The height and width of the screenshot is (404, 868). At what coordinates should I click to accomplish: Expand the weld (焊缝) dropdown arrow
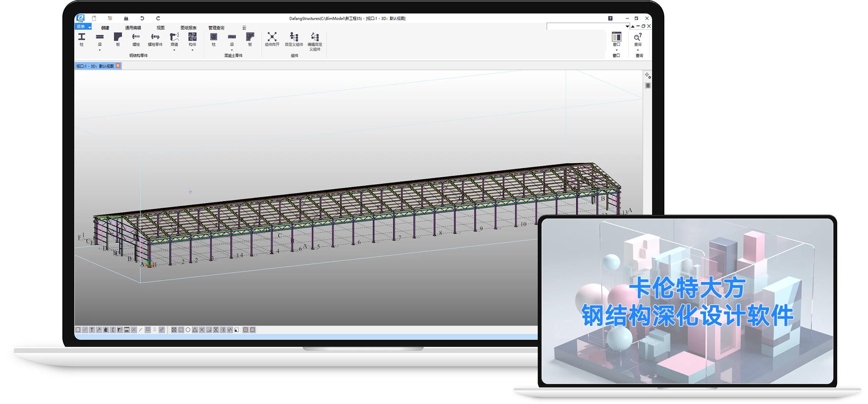pos(174,50)
